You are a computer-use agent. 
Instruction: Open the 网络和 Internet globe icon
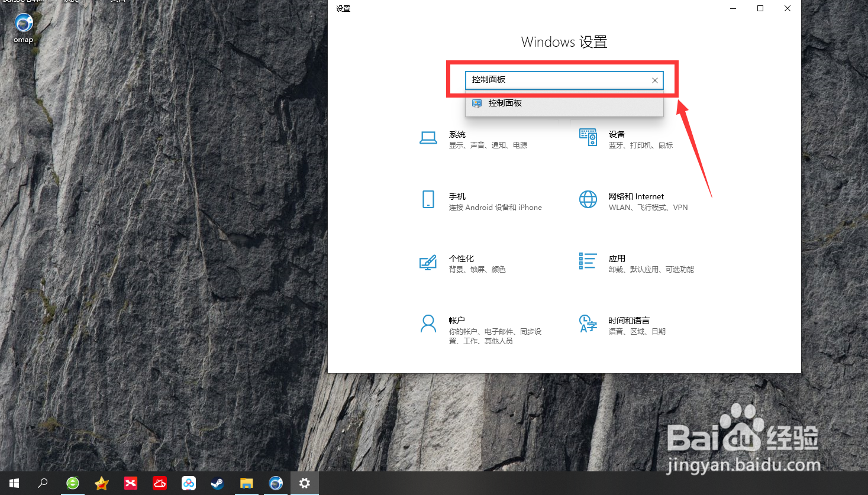pos(588,199)
